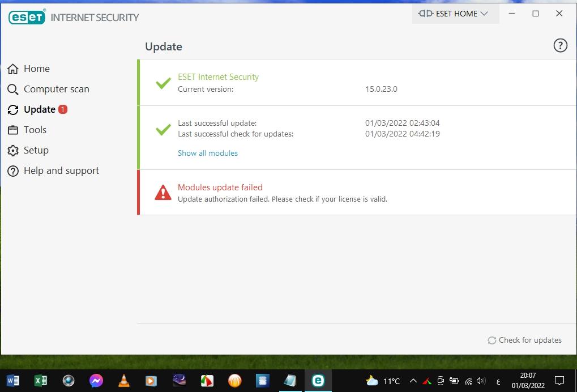The image size is (577, 392).
Task: Click the Setup gear icon
Action: [13, 151]
